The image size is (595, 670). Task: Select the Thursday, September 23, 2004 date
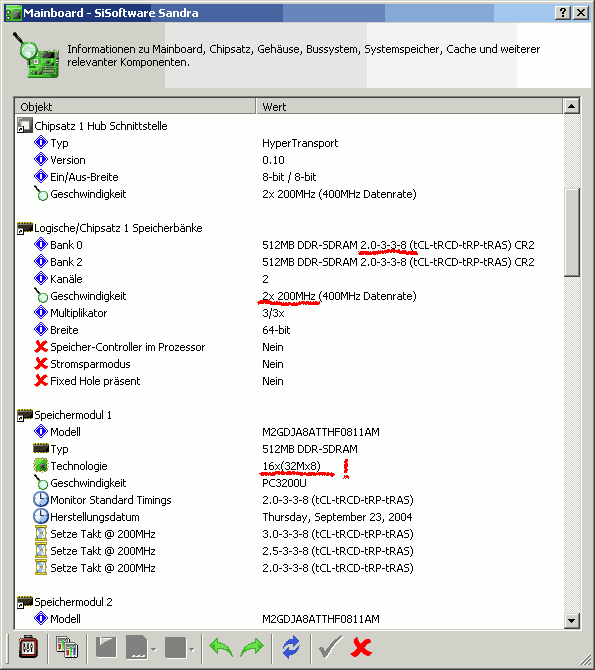point(337,517)
